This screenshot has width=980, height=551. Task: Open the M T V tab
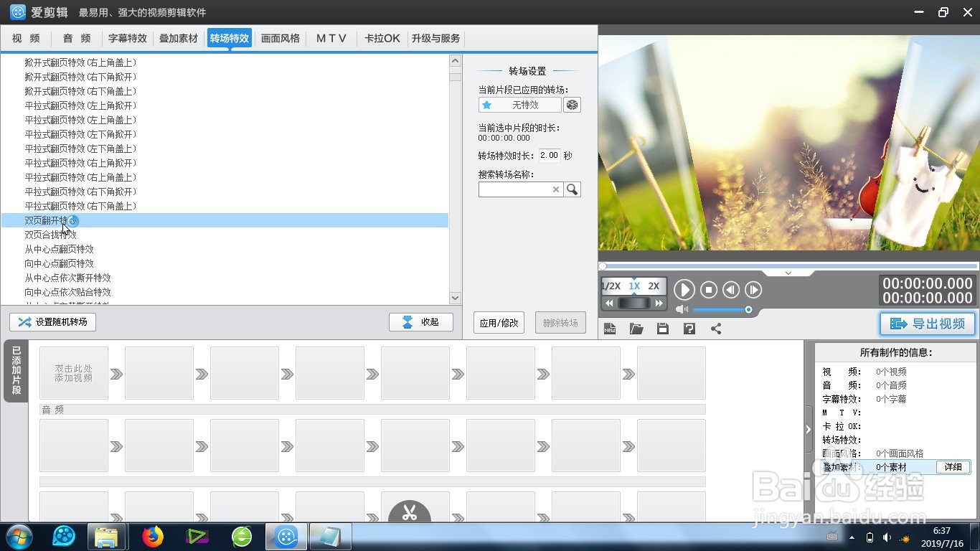click(331, 38)
